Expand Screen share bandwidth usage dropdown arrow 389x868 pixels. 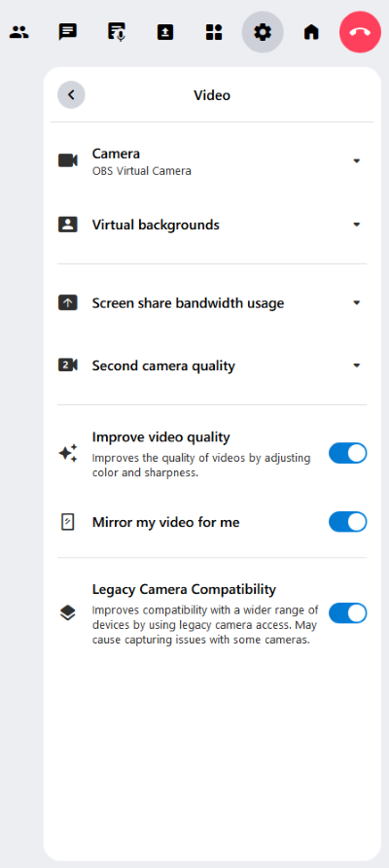(x=357, y=303)
